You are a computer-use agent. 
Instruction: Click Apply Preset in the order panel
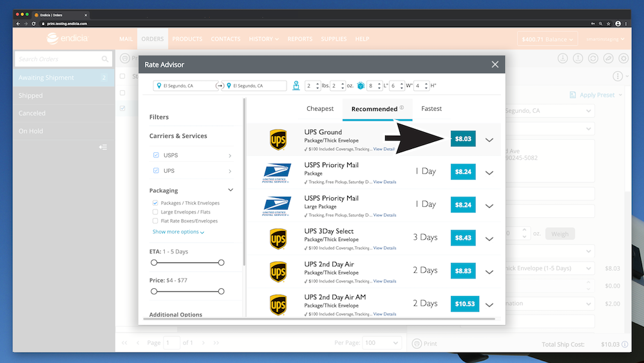tap(596, 95)
